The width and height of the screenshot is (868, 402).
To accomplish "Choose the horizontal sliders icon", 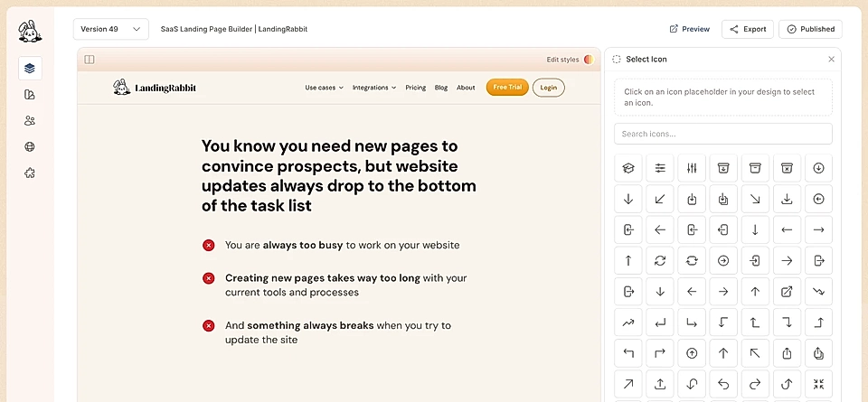I will point(660,168).
